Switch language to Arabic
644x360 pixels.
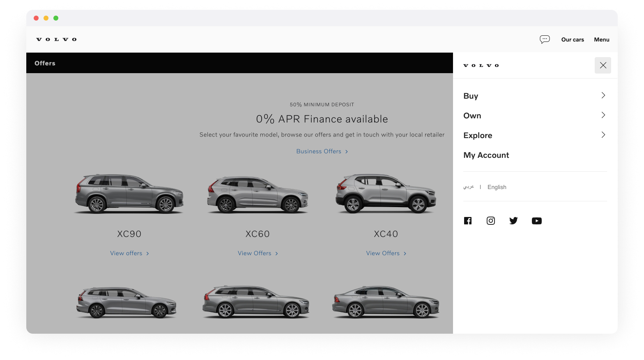coord(469,187)
